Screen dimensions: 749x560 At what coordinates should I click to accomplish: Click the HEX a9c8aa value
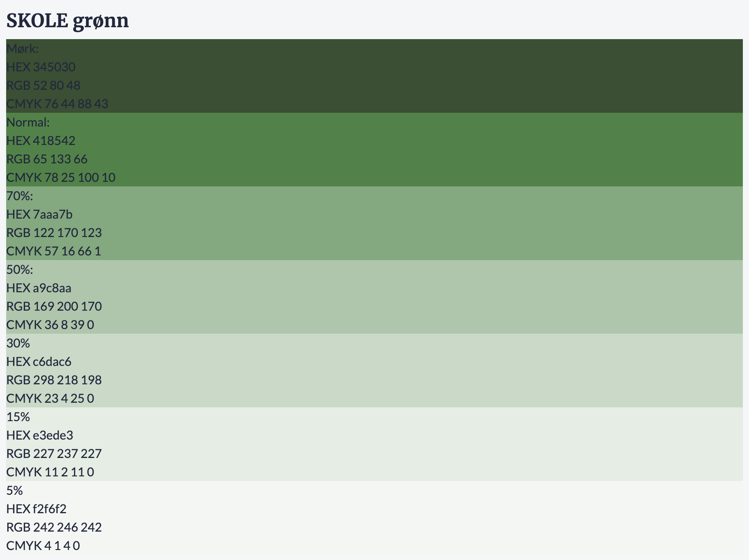click(39, 288)
